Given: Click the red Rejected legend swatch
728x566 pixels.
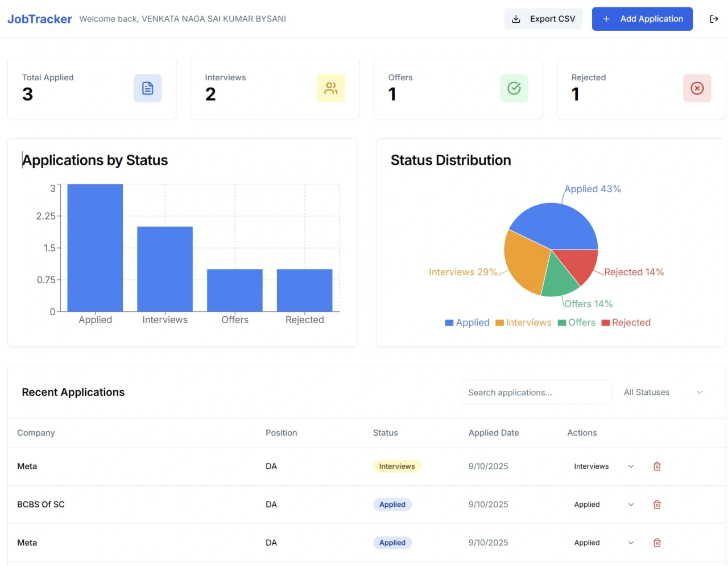Looking at the screenshot, I should (606, 323).
